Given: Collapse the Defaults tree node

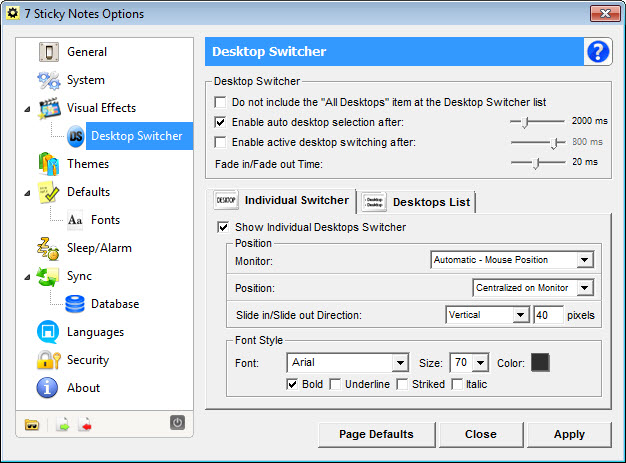Looking at the screenshot, I should (27, 193).
